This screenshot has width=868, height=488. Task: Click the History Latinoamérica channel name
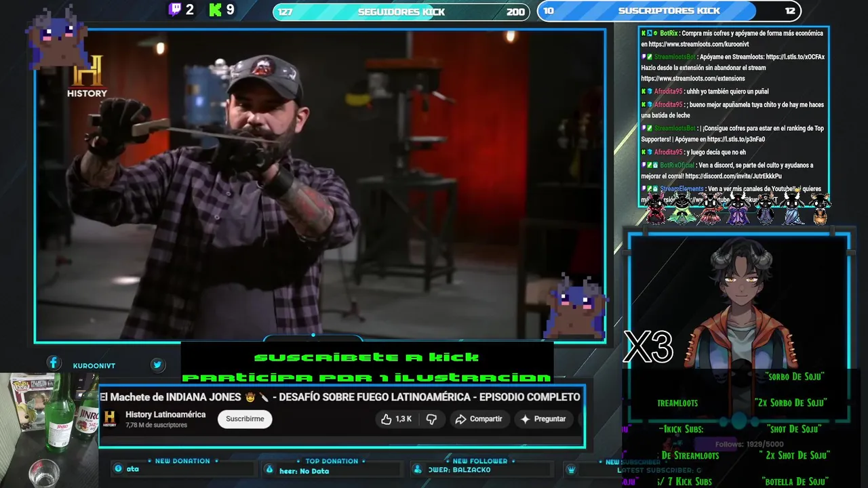[x=165, y=415]
